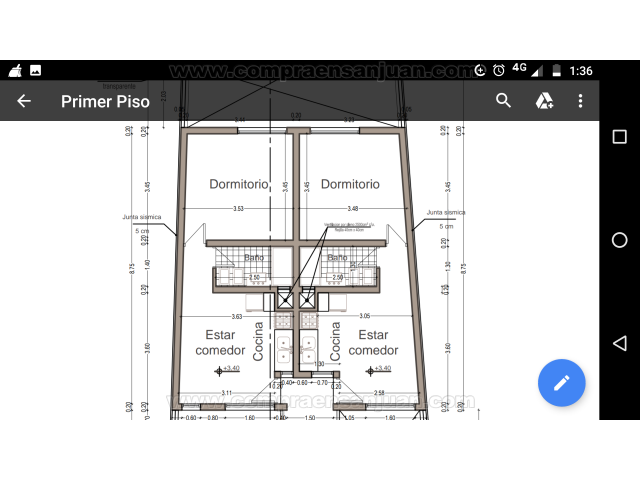The height and width of the screenshot is (480, 640).
Task: Tap the left Dormitorio room label
Action: tap(238, 184)
